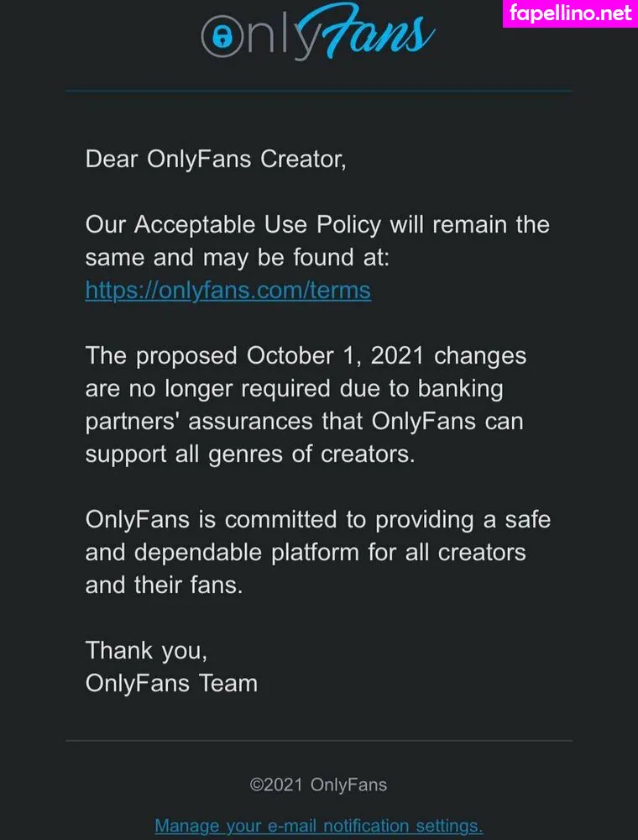This screenshot has width=638, height=840.
Task: Click the "and their fans." text line
Action: click(x=164, y=585)
